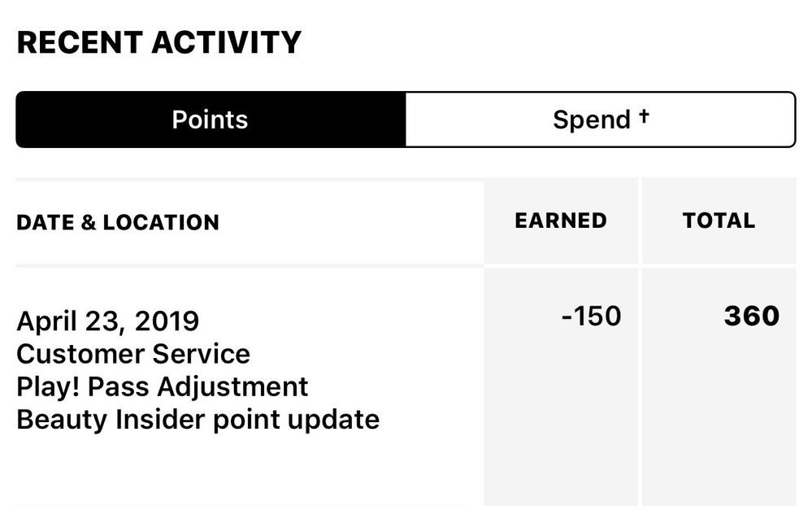
Task: Click the Customer Service location text
Action: (133, 354)
